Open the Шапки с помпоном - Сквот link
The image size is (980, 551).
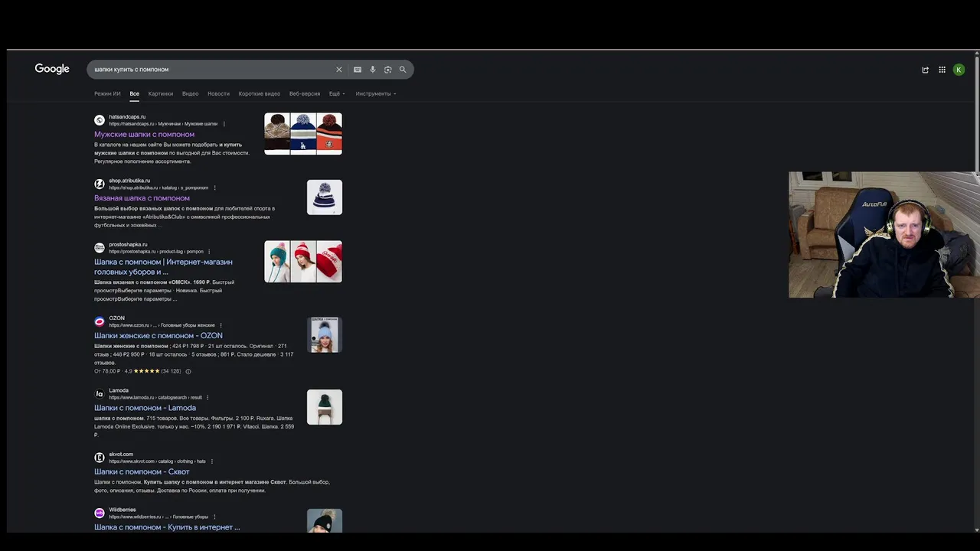click(142, 472)
